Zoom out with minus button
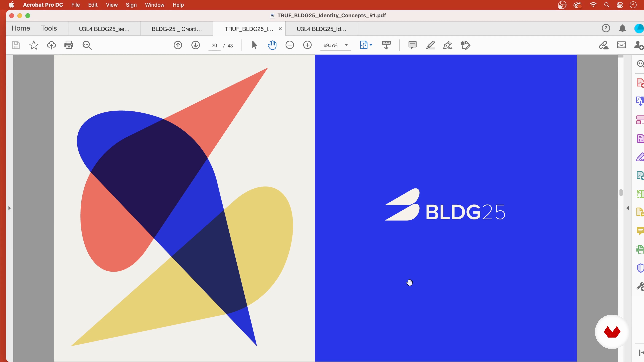644x362 pixels. tap(290, 45)
